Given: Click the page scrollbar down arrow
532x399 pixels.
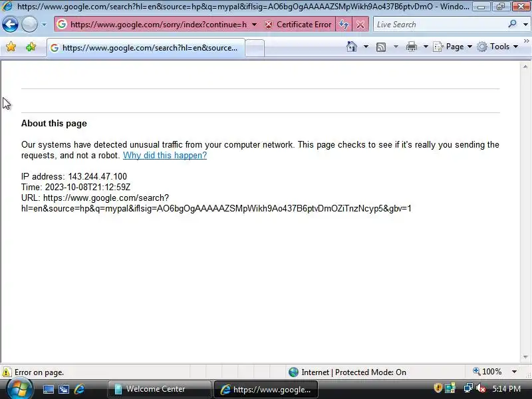Looking at the screenshot, I should click(x=525, y=357).
